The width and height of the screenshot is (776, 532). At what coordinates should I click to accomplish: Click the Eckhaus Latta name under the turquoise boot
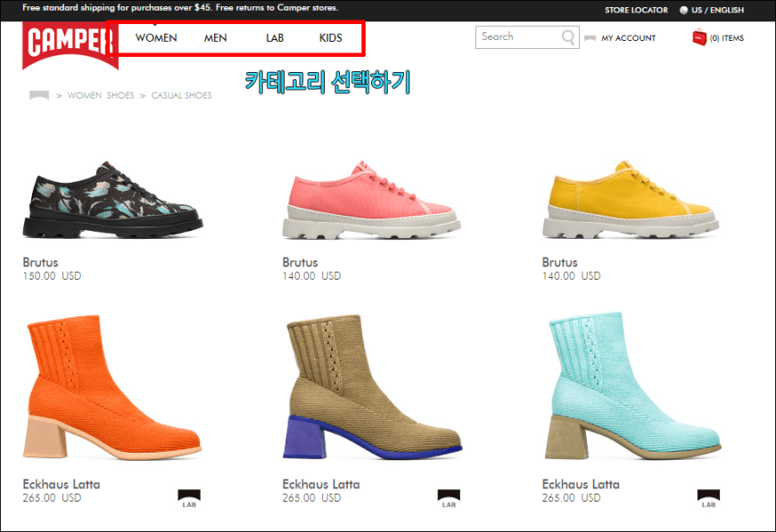[x=581, y=485]
